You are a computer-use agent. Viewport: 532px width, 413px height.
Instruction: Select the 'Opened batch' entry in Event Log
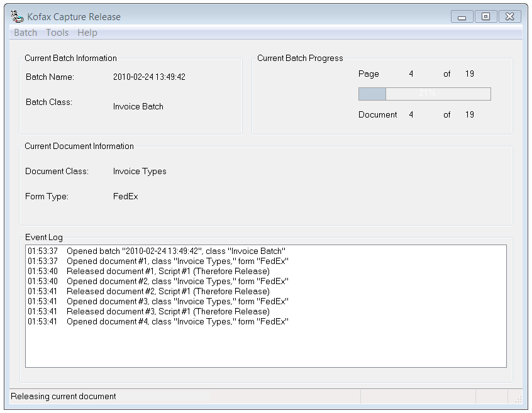click(x=157, y=251)
